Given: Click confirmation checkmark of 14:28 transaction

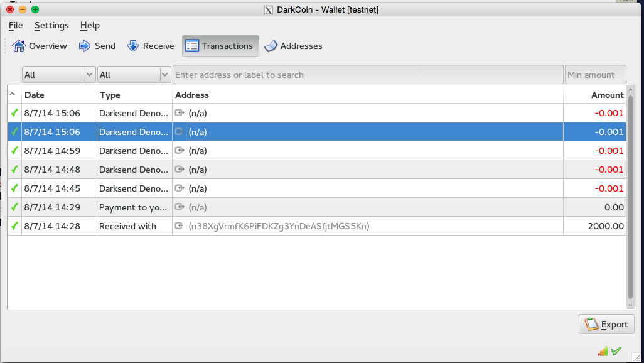Looking at the screenshot, I should coord(15,226).
